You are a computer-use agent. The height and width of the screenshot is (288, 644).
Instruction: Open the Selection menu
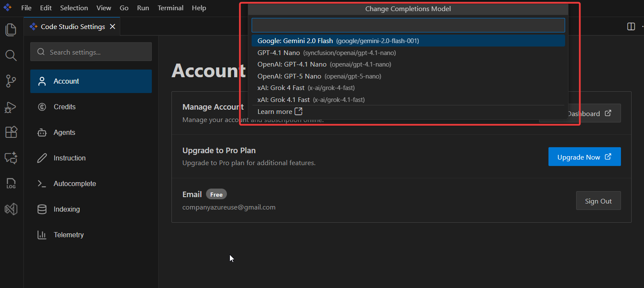(x=74, y=8)
